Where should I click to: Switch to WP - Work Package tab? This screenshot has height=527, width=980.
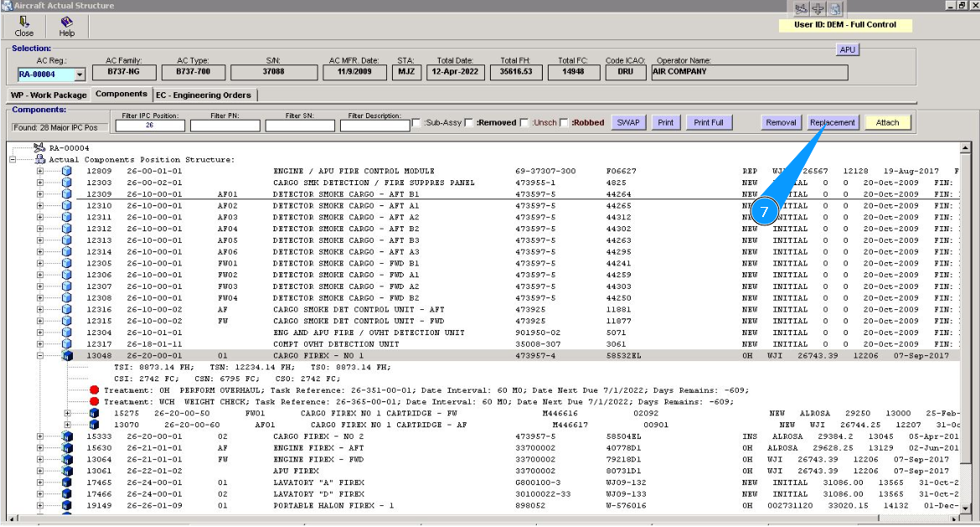click(x=49, y=95)
